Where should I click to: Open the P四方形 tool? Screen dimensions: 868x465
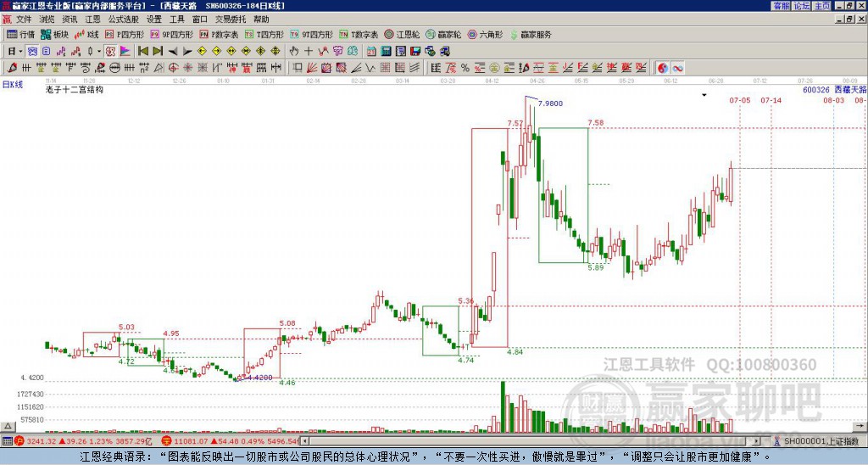125,34
